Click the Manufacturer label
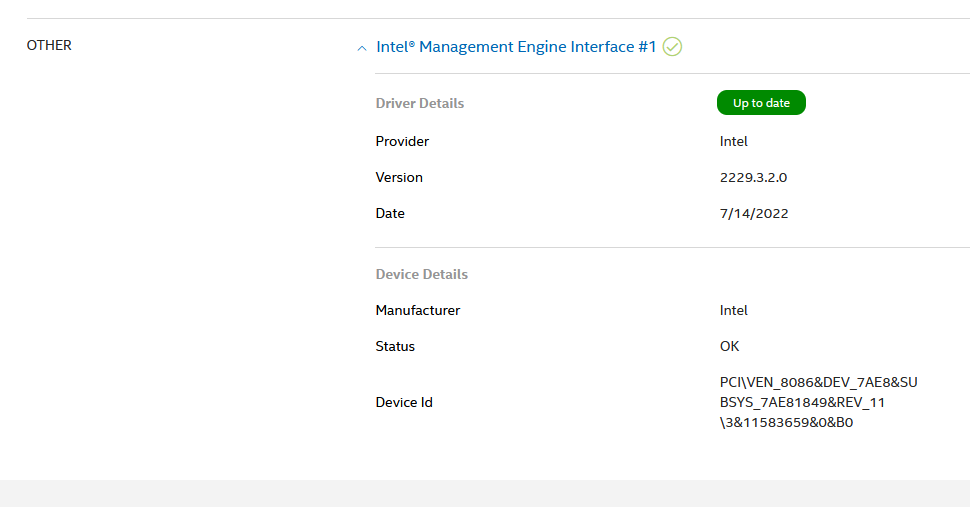 click(418, 311)
